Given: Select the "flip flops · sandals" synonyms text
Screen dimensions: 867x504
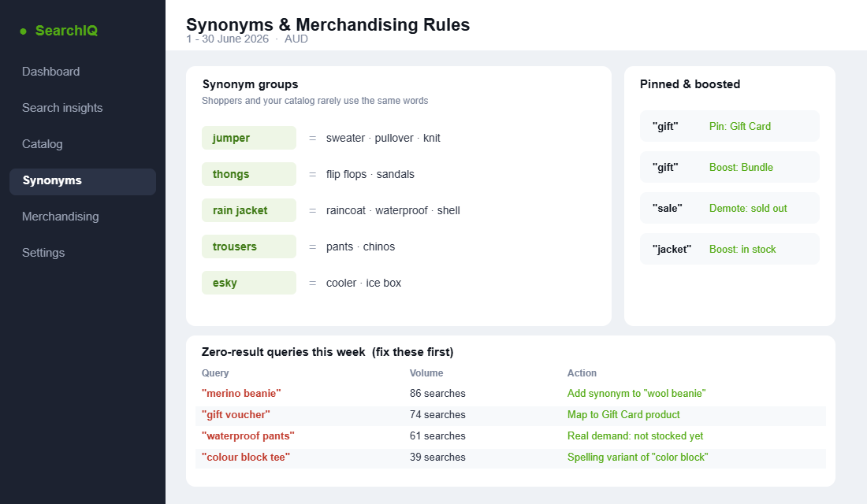Looking at the screenshot, I should (370, 174).
